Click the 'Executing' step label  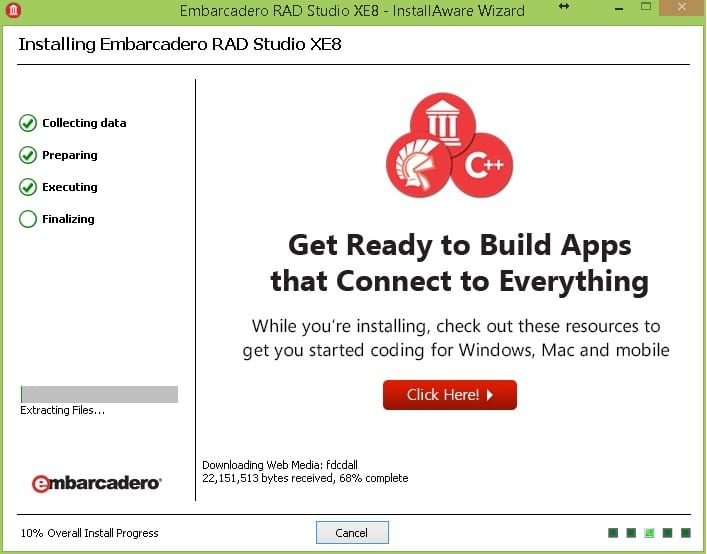click(70, 187)
